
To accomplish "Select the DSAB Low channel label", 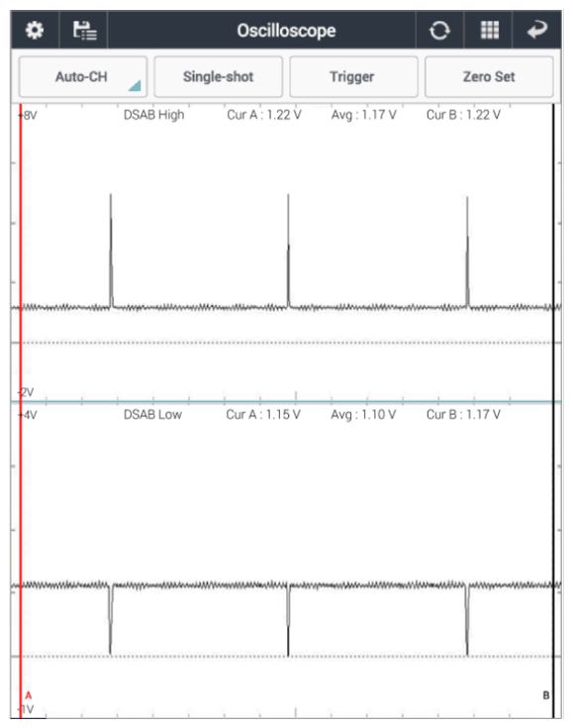I will coord(152,414).
